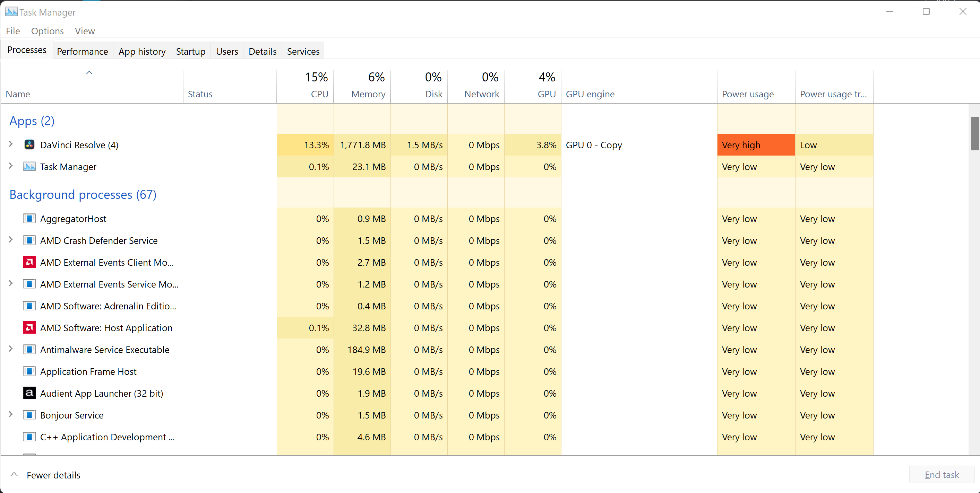Click DaVinci Resolve's 13.3% CPU cell
The image size is (980, 493).
[305, 145]
